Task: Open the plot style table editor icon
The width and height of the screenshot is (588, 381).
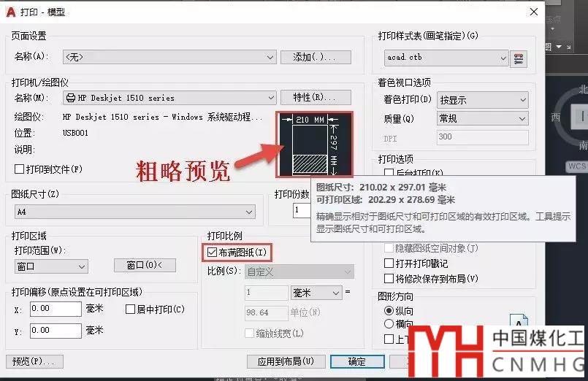Action: [x=519, y=58]
